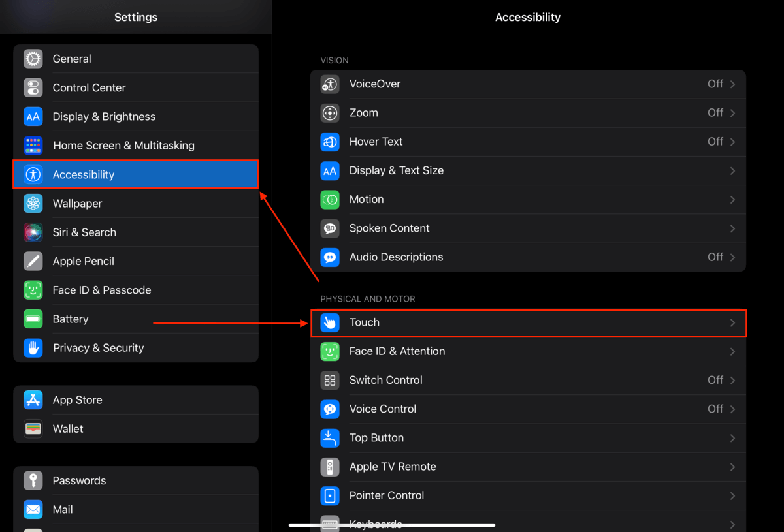Tap the Wallpaper flower icon

33,204
